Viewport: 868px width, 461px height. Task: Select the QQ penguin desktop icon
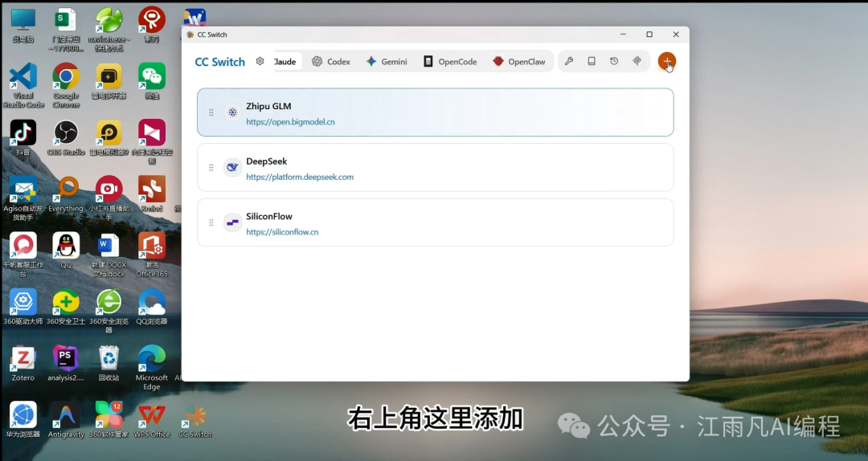[x=66, y=250]
